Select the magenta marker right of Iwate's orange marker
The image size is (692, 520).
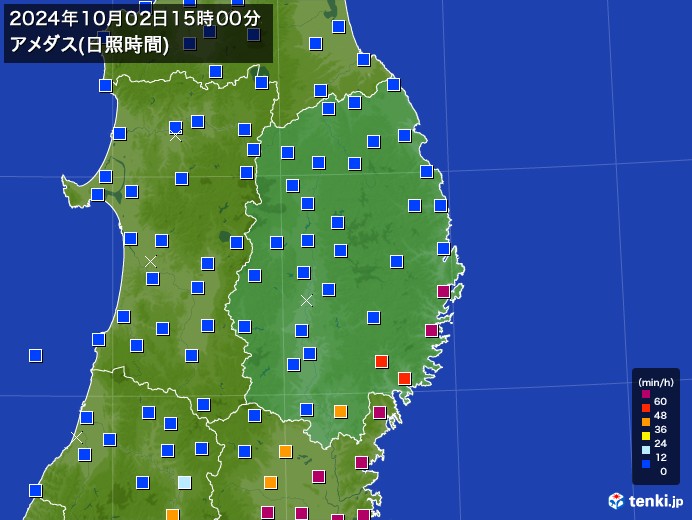click(x=380, y=413)
